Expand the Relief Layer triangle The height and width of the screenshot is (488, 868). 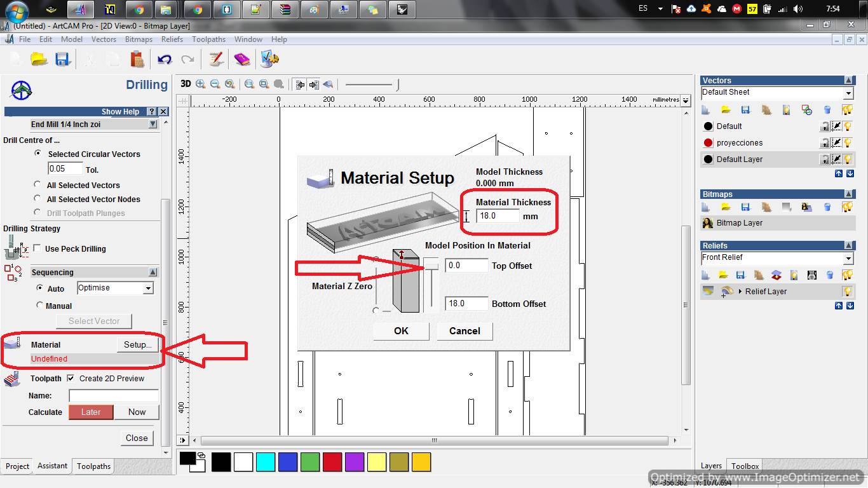[740, 292]
